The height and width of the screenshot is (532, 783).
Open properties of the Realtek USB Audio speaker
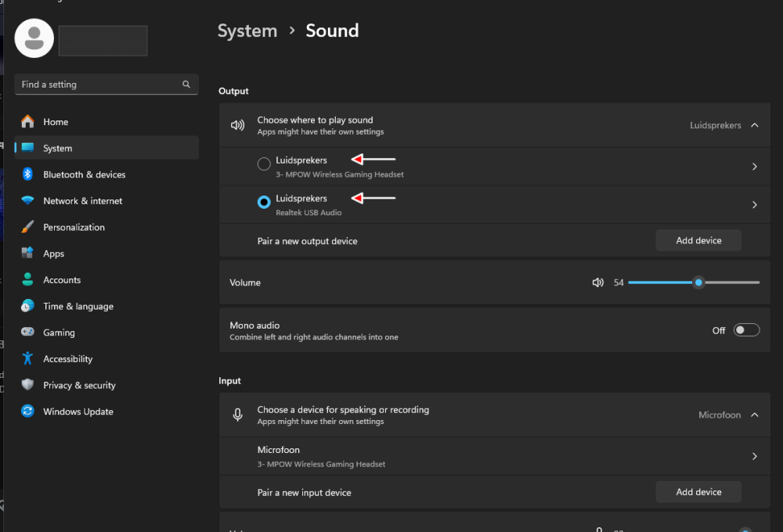pyautogui.click(x=754, y=204)
